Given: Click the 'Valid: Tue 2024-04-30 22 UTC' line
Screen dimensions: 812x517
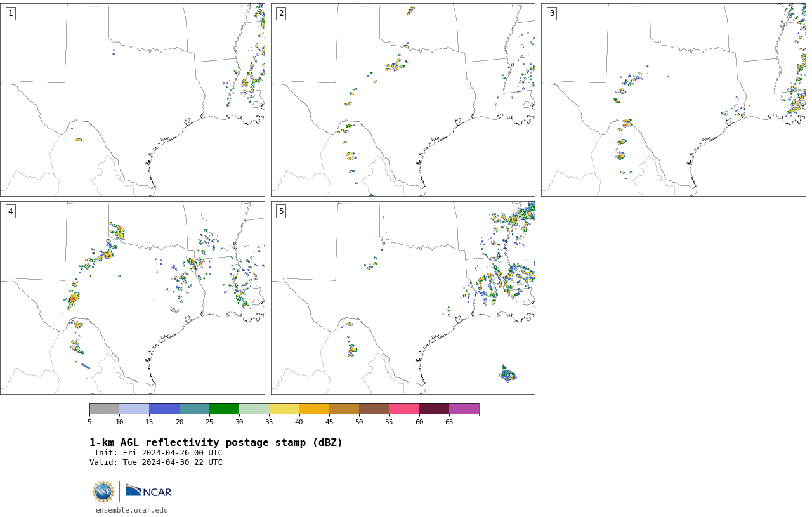Looking at the screenshot, I should (x=156, y=462).
